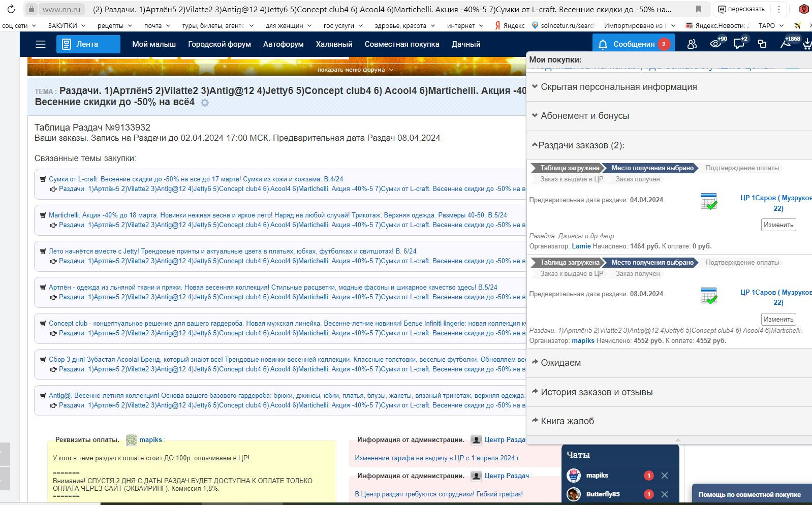
Task: Open the рецепты bookmarks folder
Action: click(x=115, y=25)
